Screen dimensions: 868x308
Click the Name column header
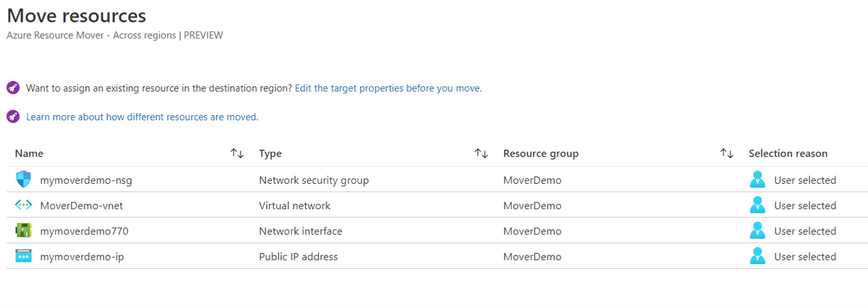[x=29, y=154]
